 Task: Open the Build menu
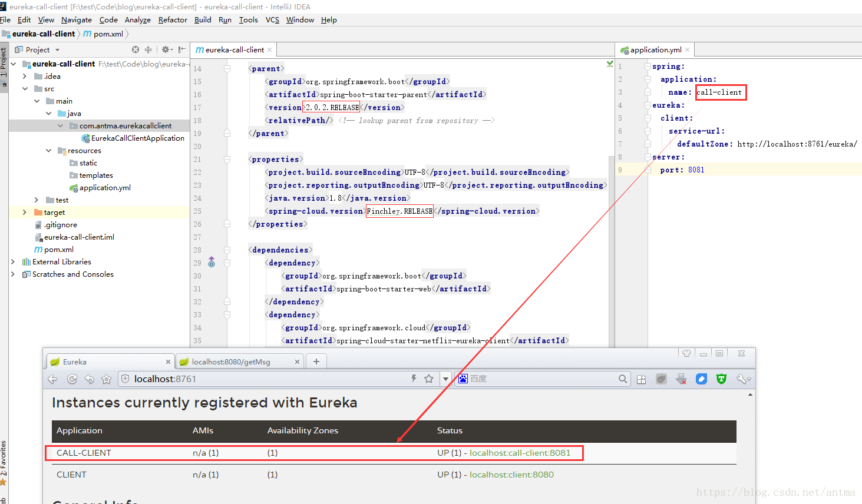(x=203, y=20)
